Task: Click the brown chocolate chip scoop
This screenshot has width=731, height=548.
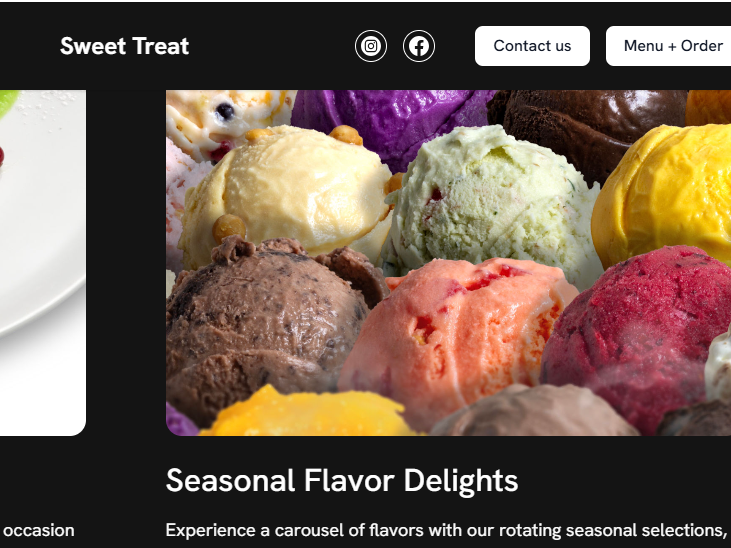Action: point(270,326)
